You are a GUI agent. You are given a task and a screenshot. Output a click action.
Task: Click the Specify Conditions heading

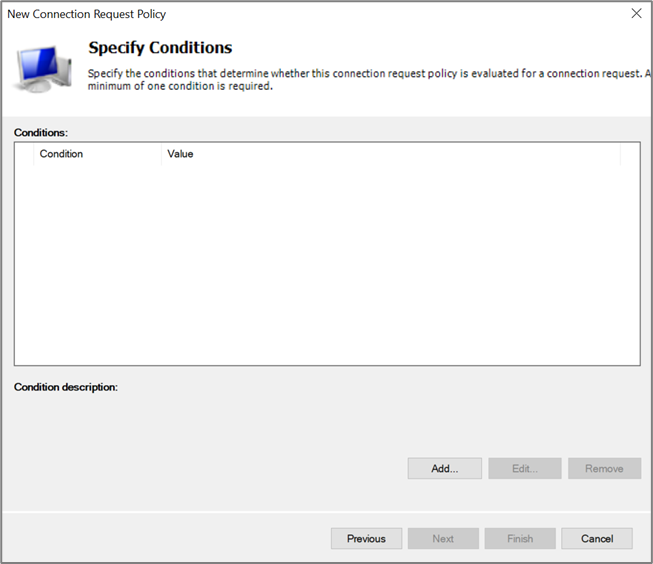pos(160,47)
